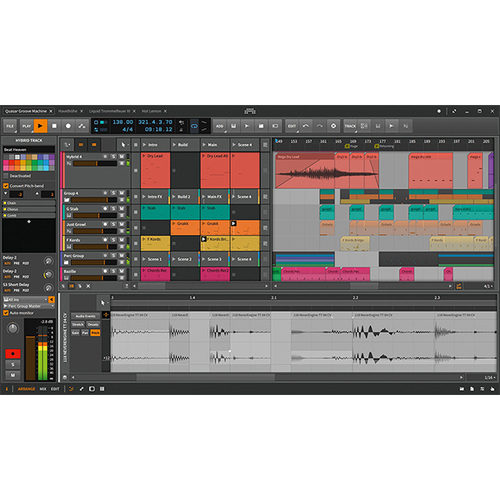
Task: Pick the purple track color swatch
Action: coord(52,157)
